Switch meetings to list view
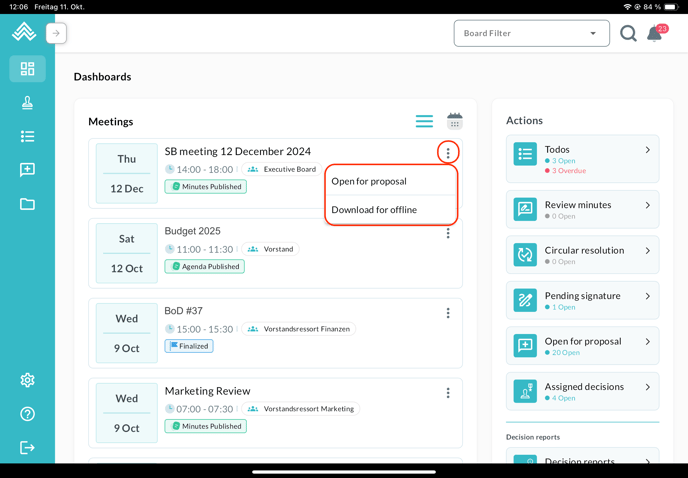The height and width of the screenshot is (478, 688). pos(424,121)
